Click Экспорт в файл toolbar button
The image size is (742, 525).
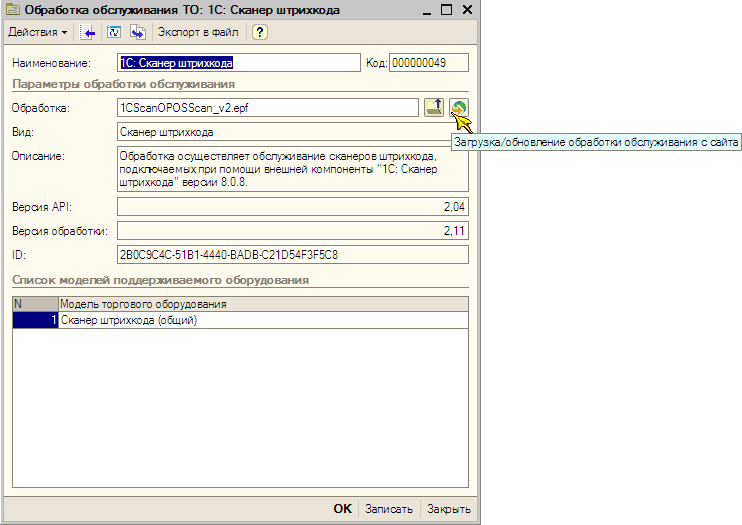(197, 32)
